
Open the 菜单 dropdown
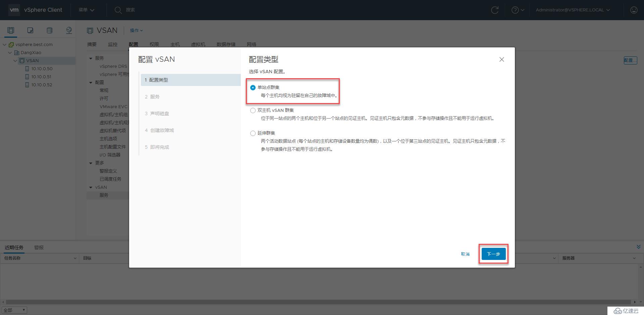(x=87, y=10)
